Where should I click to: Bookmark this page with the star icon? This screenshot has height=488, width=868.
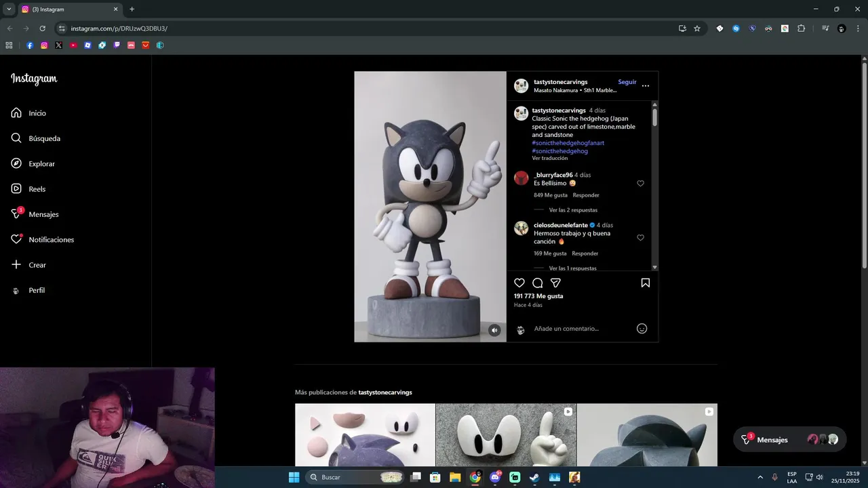click(696, 28)
